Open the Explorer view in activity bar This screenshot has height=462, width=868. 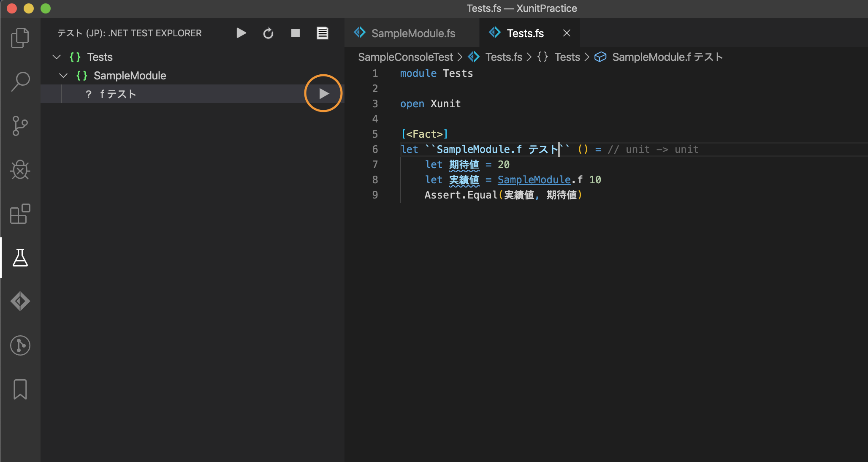(x=20, y=38)
